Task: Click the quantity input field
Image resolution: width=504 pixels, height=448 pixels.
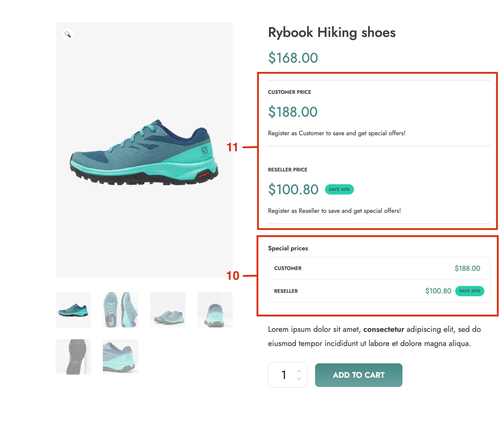Action: [x=288, y=375]
